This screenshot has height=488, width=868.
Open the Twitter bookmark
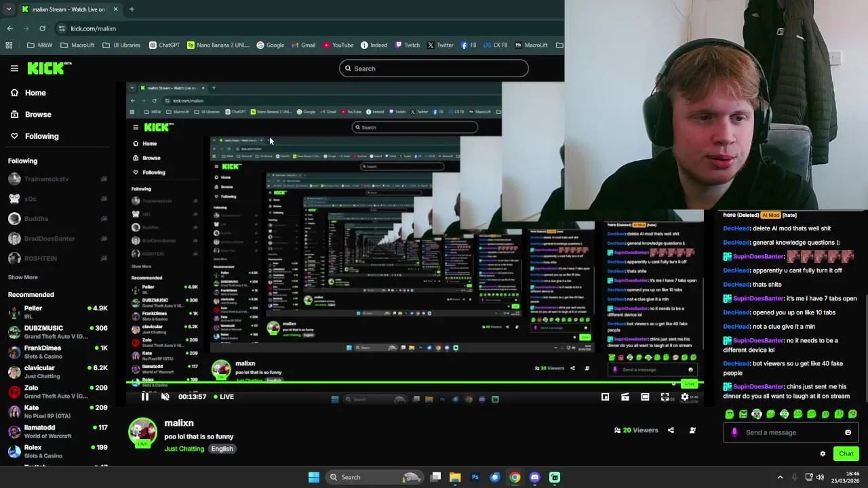(440, 45)
